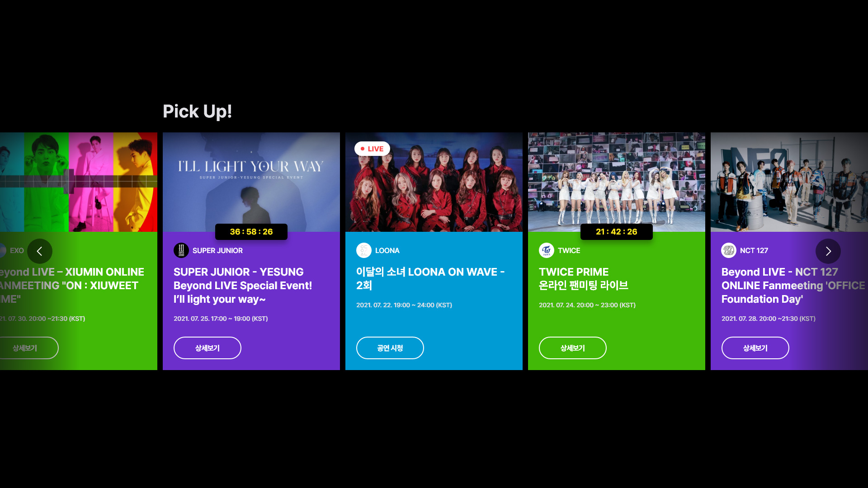Open the TWICE stage photo thumbnail
868x488 pixels.
617,182
